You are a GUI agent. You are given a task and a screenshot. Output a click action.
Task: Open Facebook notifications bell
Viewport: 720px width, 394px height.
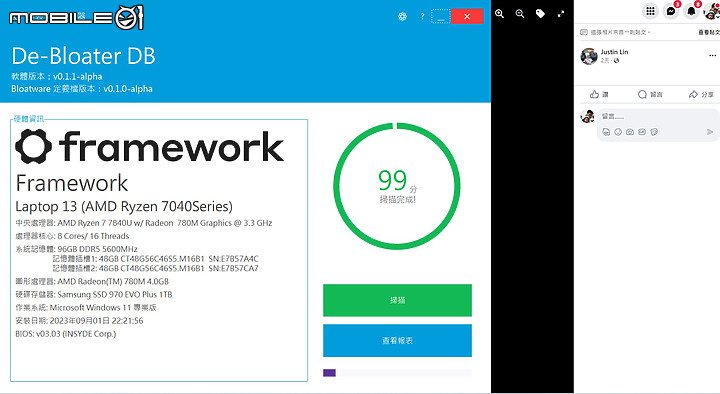691,11
